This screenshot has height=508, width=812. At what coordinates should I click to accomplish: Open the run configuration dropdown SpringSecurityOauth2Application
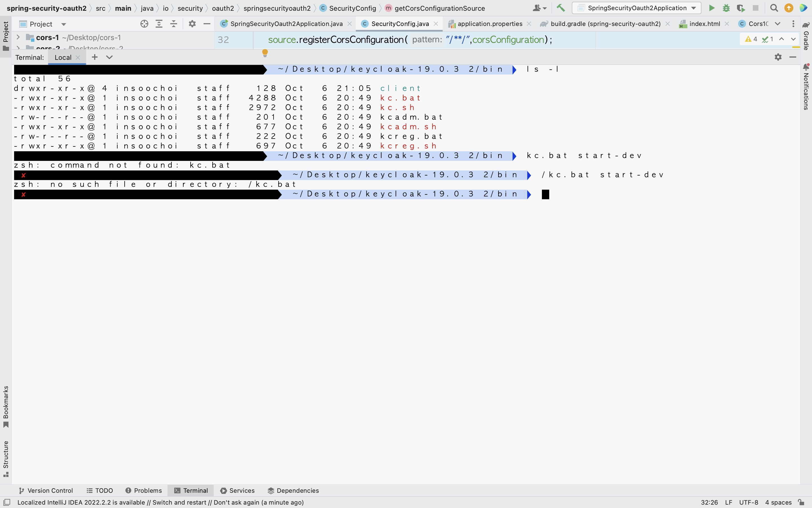[x=637, y=8]
